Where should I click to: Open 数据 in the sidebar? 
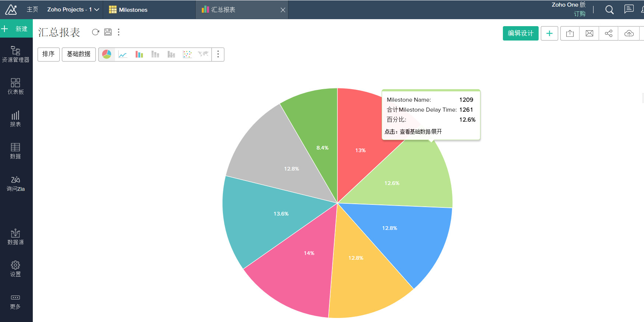coord(15,151)
